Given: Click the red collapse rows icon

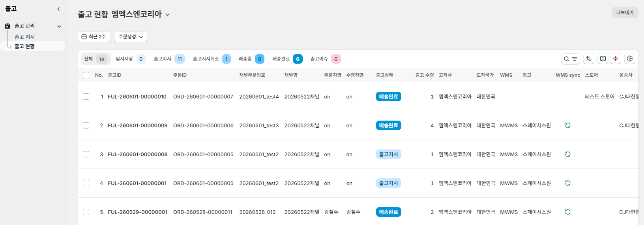Looking at the screenshot, I should (616, 59).
